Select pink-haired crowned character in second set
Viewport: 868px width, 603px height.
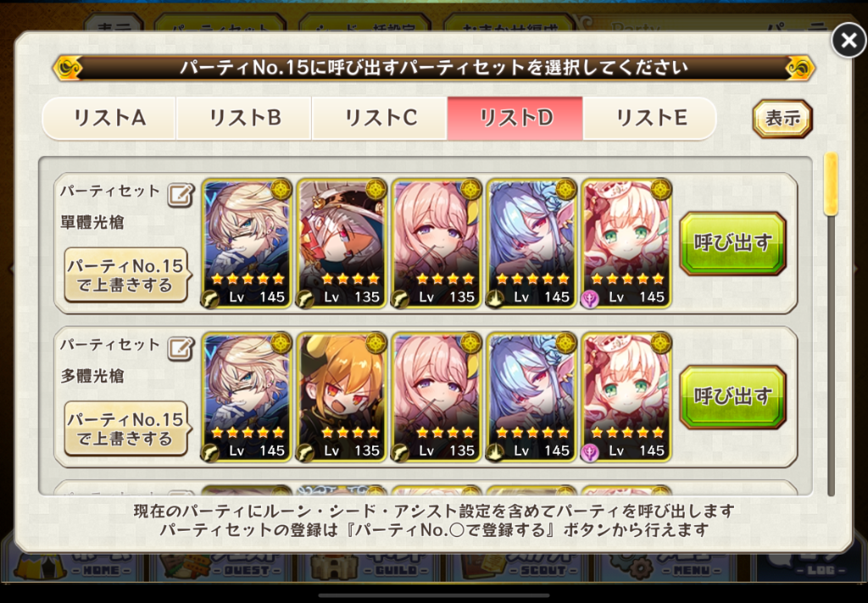tap(626, 397)
